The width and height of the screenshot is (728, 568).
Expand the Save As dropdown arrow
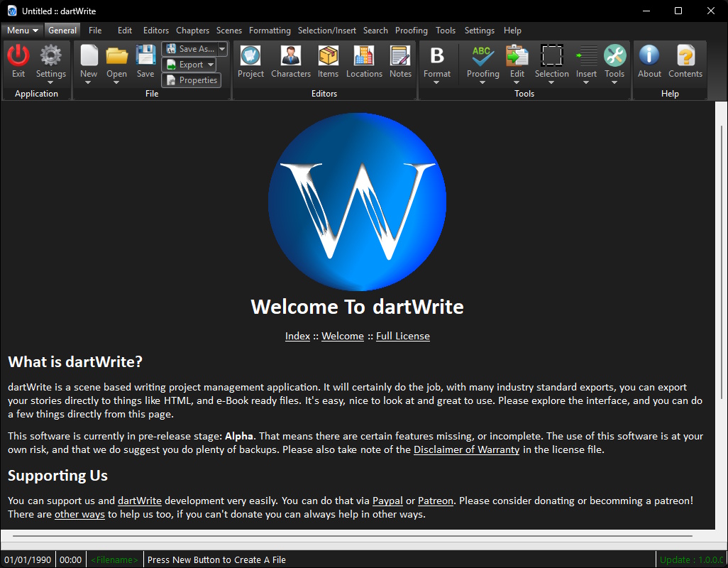click(222, 49)
